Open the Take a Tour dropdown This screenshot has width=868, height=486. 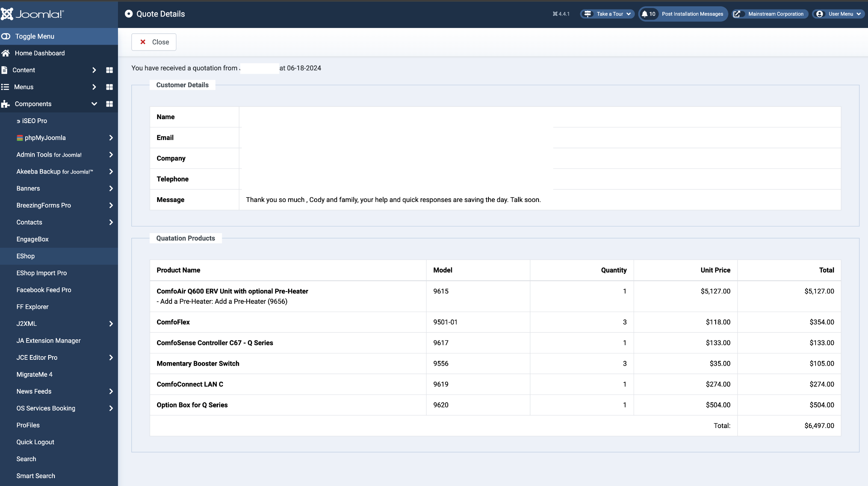point(607,14)
